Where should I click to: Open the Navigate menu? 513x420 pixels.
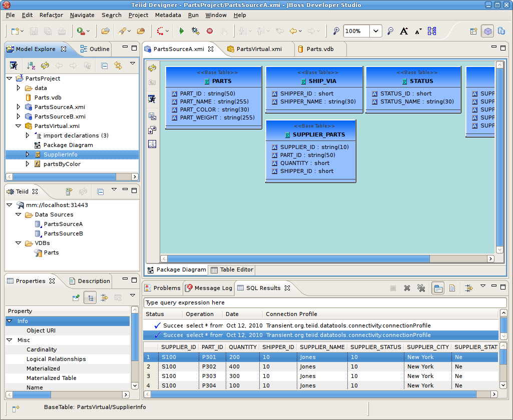[x=82, y=15]
